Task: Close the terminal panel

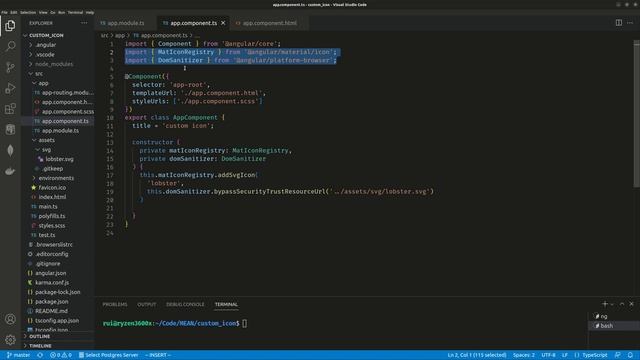Action: pos(631,304)
